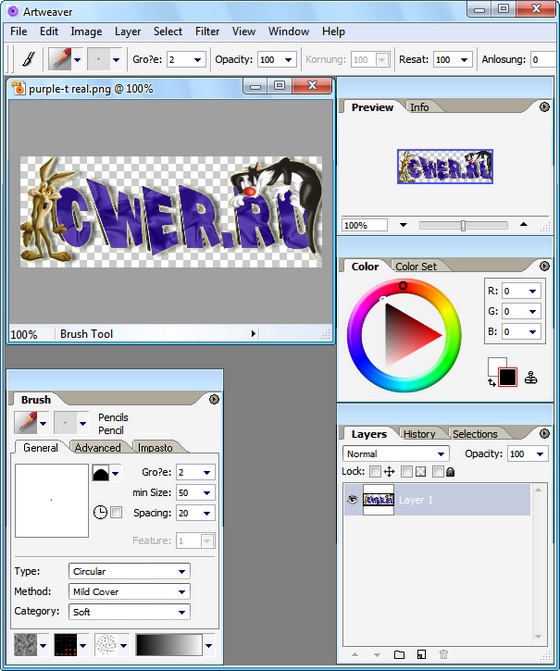Switch to the Selections tab
This screenshot has width=560, height=671.
475,434
